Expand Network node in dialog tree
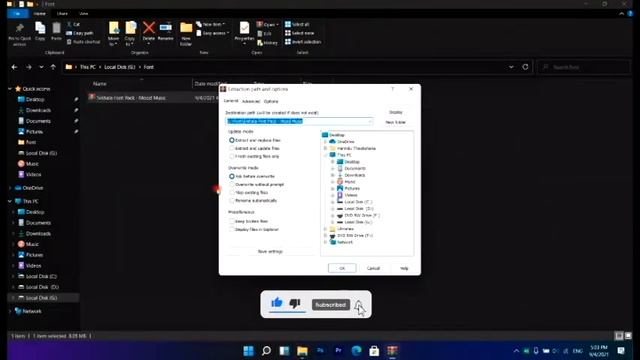This screenshot has height=360, width=640. (x=326, y=242)
